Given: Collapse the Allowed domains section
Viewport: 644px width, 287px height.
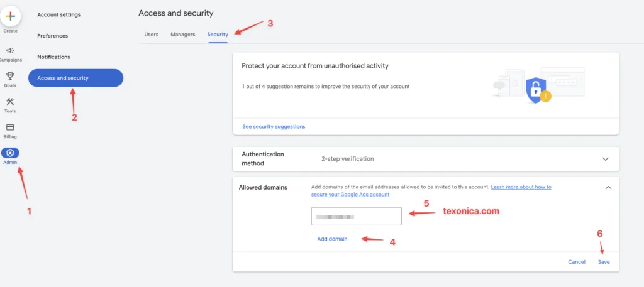Looking at the screenshot, I should [608, 187].
